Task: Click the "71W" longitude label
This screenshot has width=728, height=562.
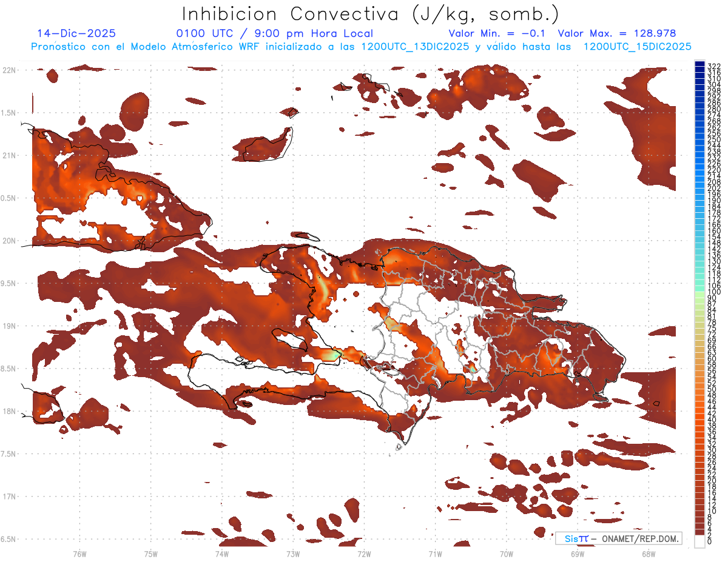Action: click(435, 554)
